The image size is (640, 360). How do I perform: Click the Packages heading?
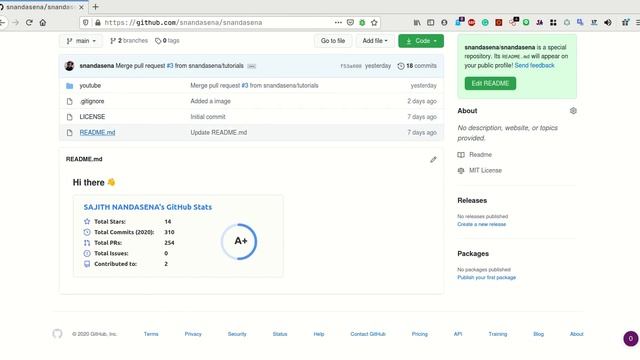pos(473,253)
